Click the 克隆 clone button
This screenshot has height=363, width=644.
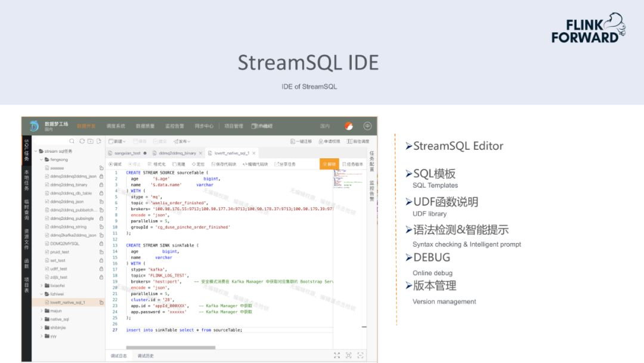pos(179,164)
